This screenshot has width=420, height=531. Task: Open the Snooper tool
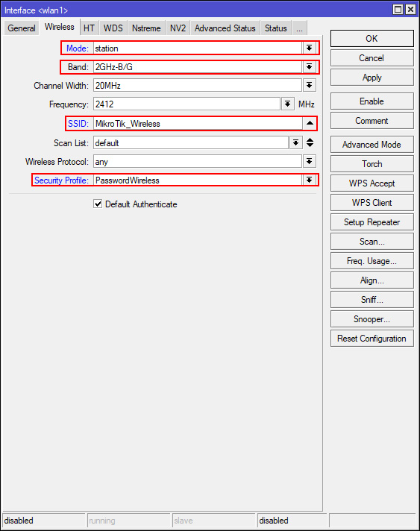pyautogui.click(x=372, y=318)
